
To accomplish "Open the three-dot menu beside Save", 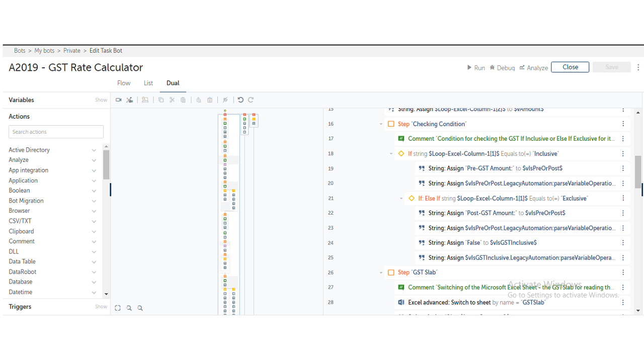I will [638, 67].
